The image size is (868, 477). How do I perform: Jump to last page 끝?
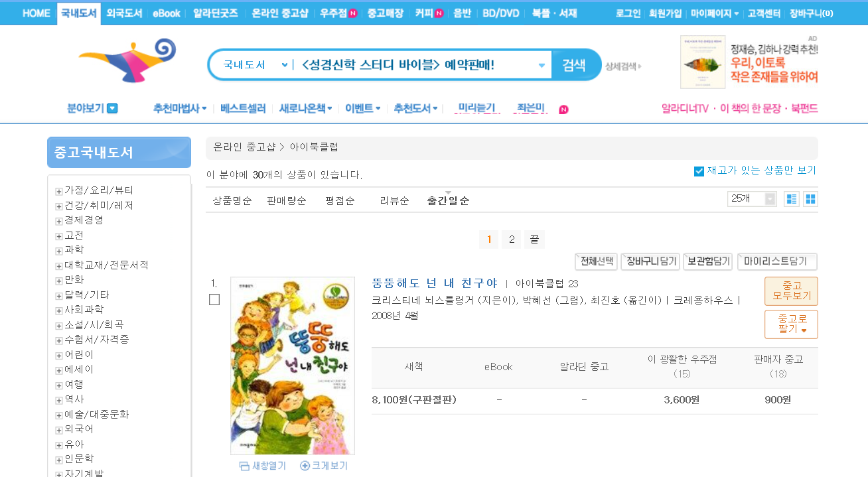coord(534,239)
